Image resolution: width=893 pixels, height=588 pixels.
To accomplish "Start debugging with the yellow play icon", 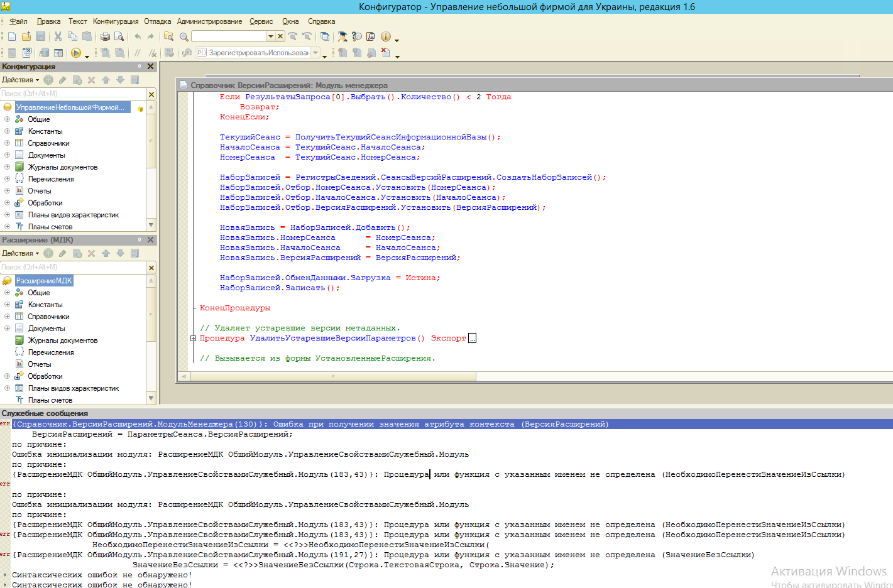I will tap(76, 53).
